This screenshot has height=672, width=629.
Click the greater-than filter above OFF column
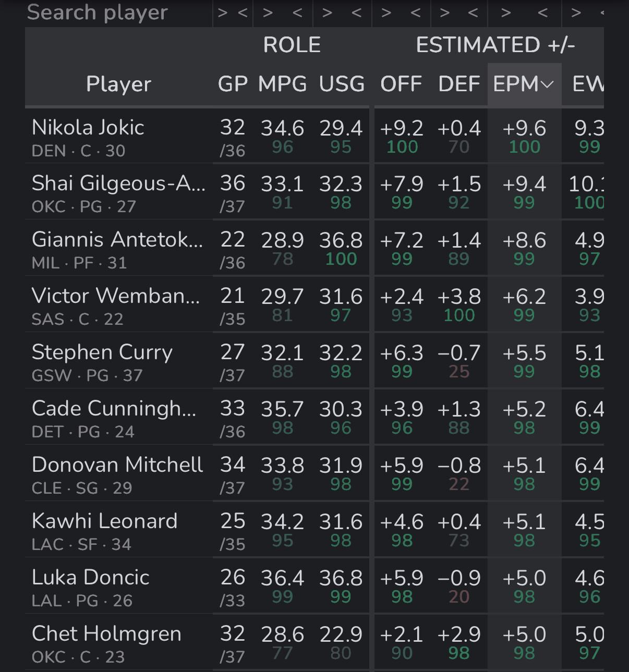tap(386, 13)
